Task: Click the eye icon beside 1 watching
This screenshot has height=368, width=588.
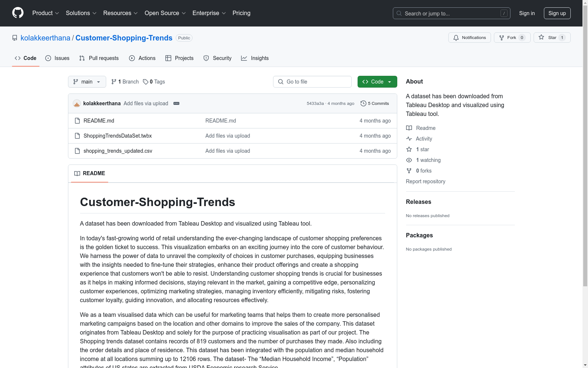Action: coord(409,160)
